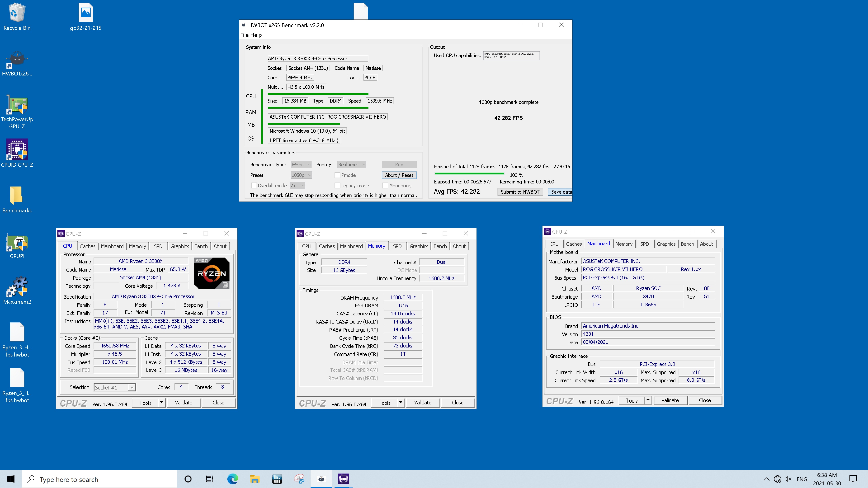The height and width of the screenshot is (488, 868).
Task: Open Cortana circle icon on taskbar
Action: [188, 479]
